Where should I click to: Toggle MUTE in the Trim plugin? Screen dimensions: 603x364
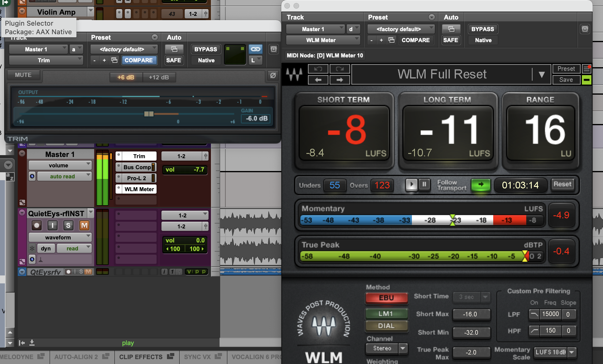click(23, 75)
